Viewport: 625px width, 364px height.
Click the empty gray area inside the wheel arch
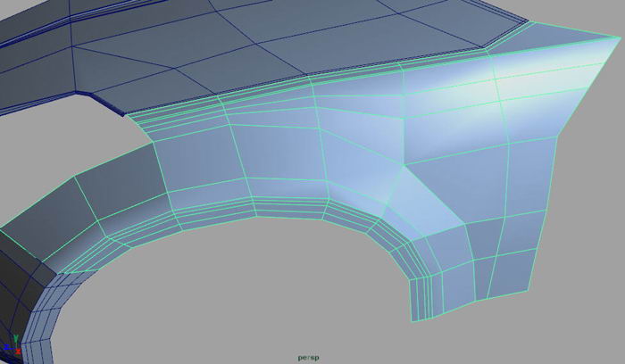pyautogui.click(x=268, y=294)
